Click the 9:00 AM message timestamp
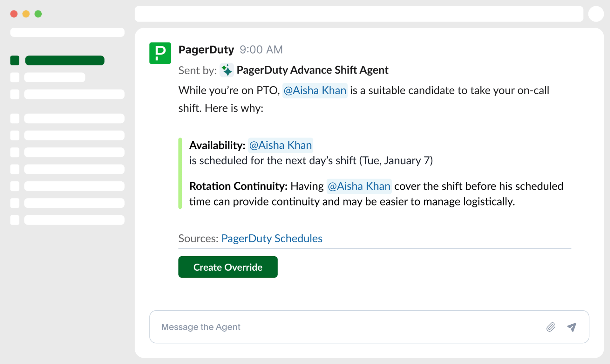Screen dimensions: 610x364 [x=261, y=50]
